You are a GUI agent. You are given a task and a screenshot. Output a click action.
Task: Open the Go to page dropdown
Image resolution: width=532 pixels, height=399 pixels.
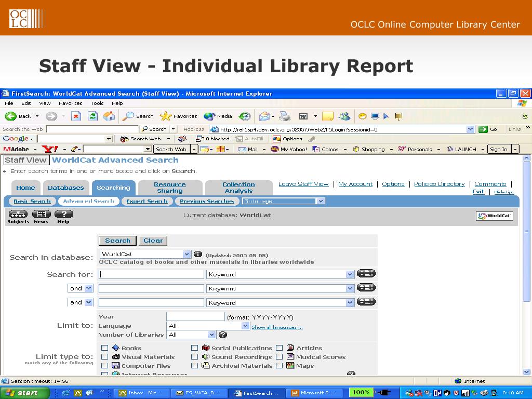(x=284, y=201)
